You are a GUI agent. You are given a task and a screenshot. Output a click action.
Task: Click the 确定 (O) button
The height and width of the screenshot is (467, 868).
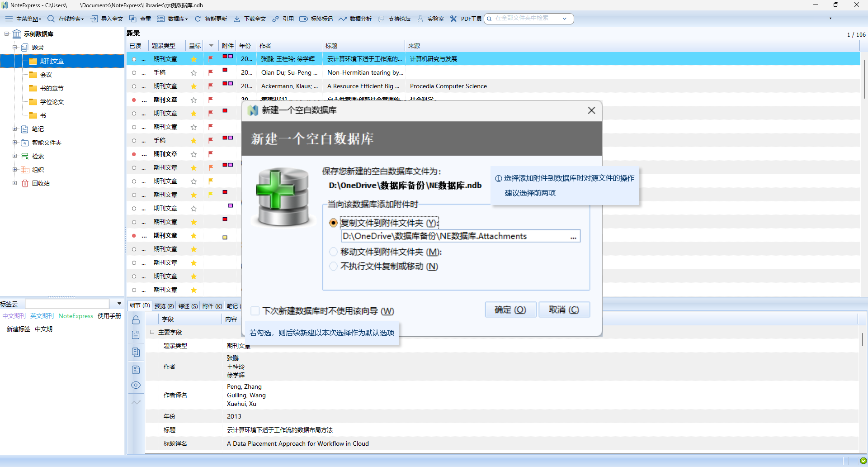(510, 310)
